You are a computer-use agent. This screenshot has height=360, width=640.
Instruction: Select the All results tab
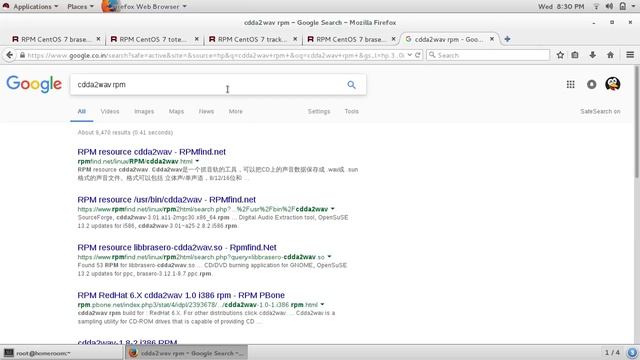(82, 111)
